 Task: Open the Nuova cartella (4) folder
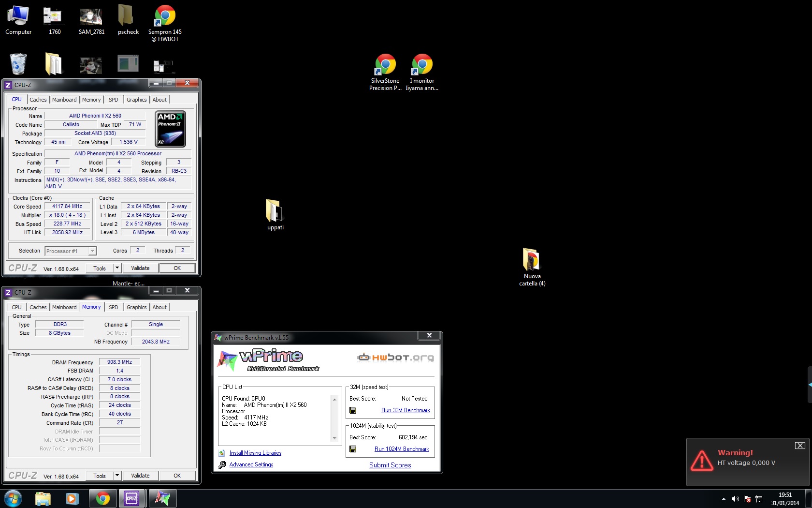click(532, 267)
